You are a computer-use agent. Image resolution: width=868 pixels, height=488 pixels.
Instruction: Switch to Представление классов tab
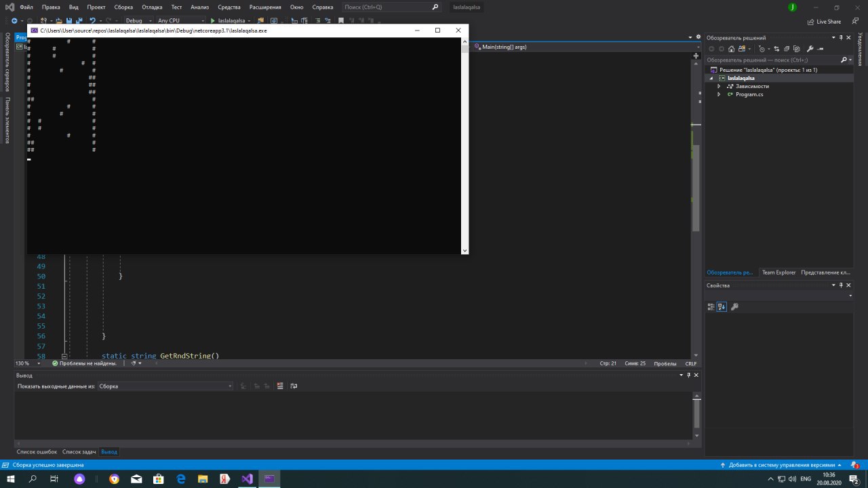[825, 272]
